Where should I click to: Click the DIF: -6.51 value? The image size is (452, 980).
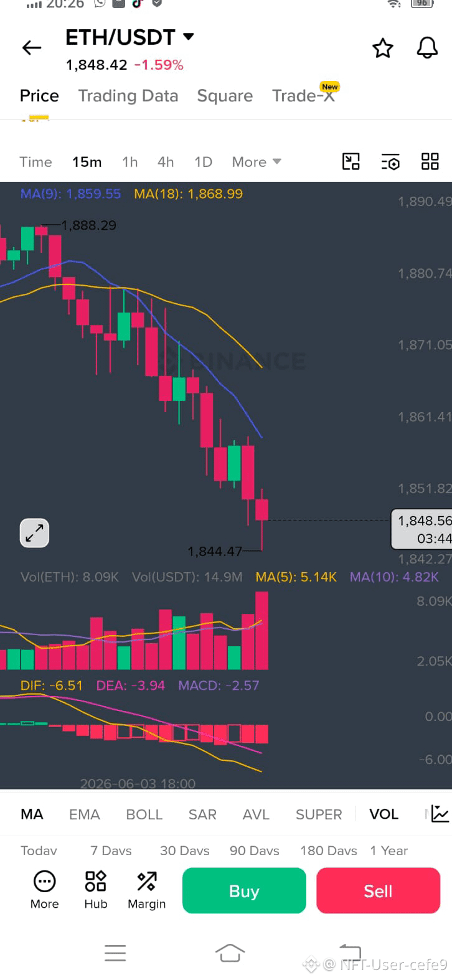51,686
